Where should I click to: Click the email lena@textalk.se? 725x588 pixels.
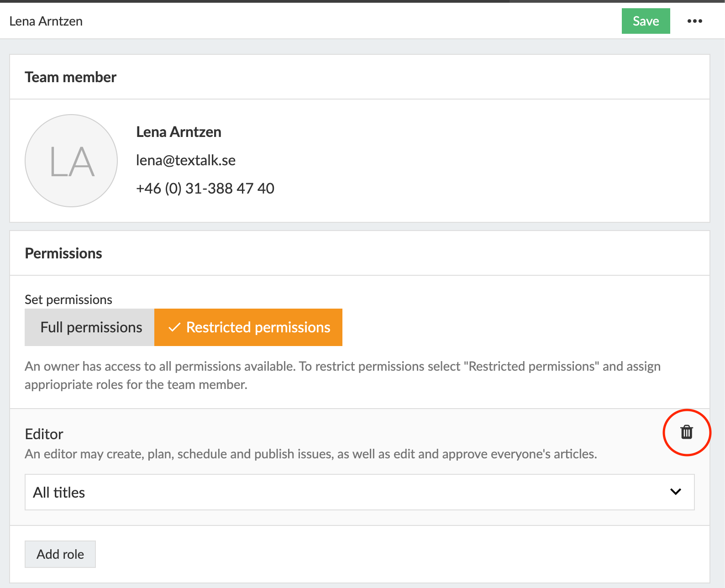[x=186, y=160]
